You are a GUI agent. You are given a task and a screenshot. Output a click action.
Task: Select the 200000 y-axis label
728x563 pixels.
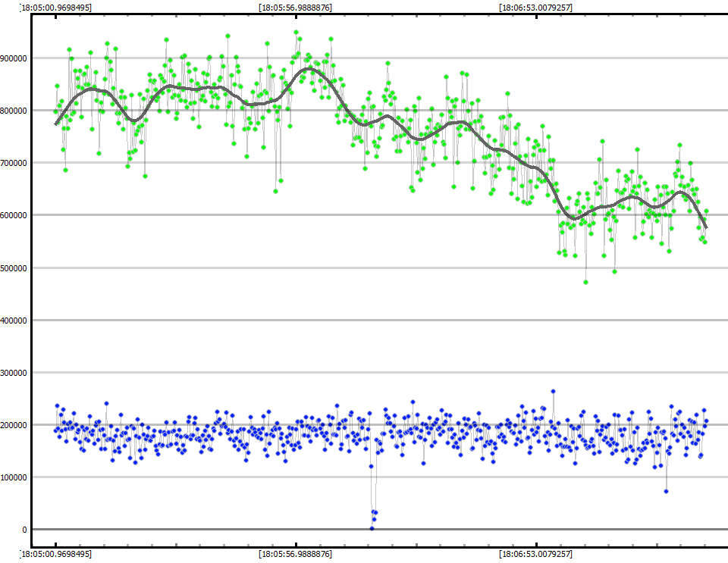[x=14, y=425]
